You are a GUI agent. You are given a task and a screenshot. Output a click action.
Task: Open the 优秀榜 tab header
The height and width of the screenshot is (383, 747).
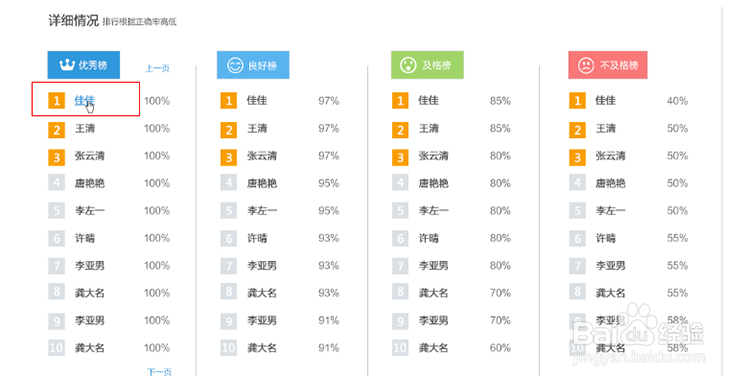(83, 65)
